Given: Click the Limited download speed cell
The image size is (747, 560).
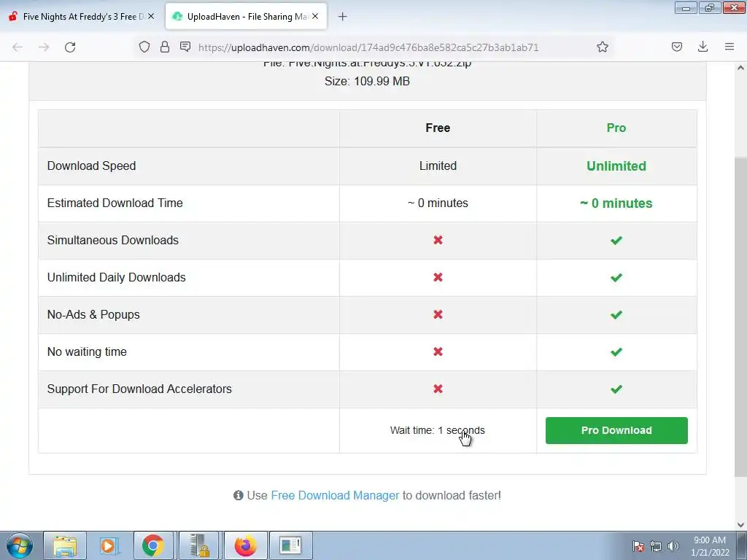Looking at the screenshot, I should click(438, 166).
